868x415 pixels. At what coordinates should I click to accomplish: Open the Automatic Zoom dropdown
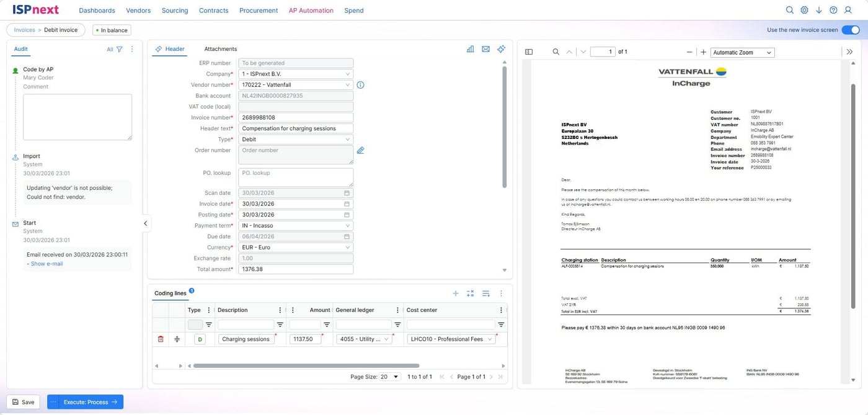point(742,53)
